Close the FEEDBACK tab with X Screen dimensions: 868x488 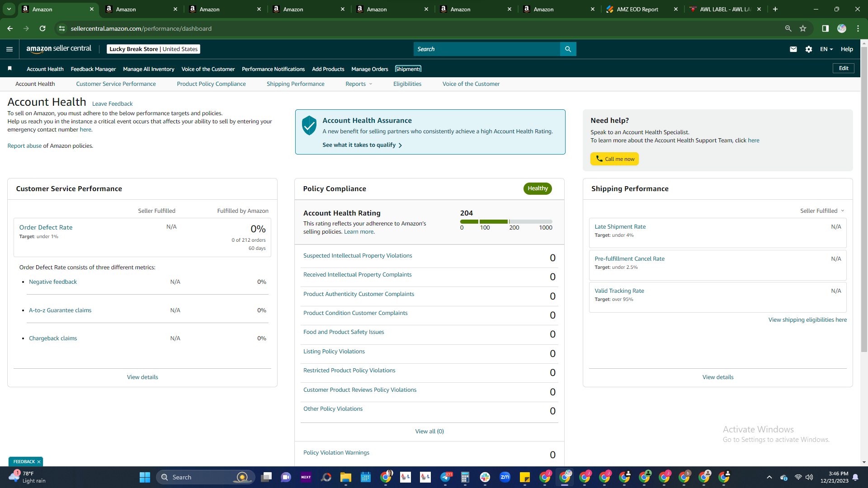click(39, 462)
